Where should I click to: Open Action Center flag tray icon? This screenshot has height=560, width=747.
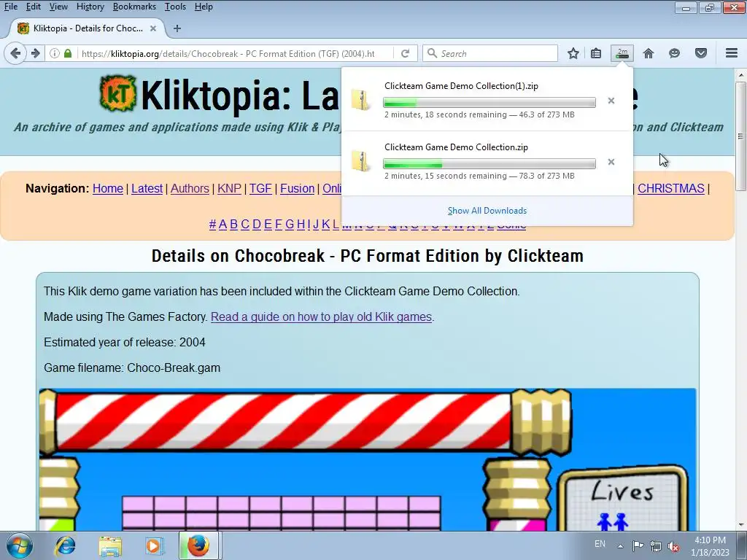pyautogui.click(x=638, y=546)
